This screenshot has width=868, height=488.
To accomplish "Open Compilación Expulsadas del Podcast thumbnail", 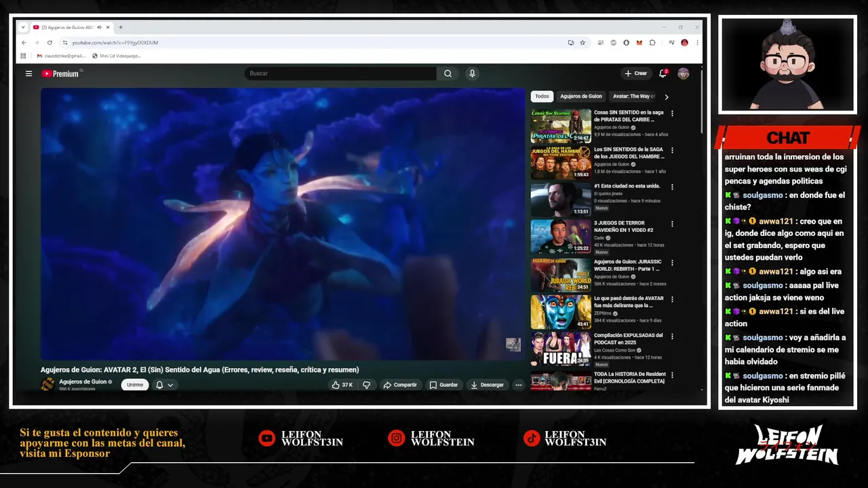I will [x=561, y=348].
